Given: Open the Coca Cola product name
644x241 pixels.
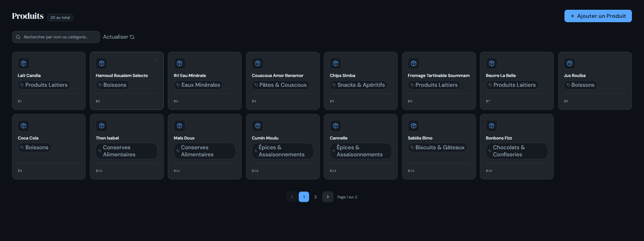Looking at the screenshot, I should coord(28,138).
